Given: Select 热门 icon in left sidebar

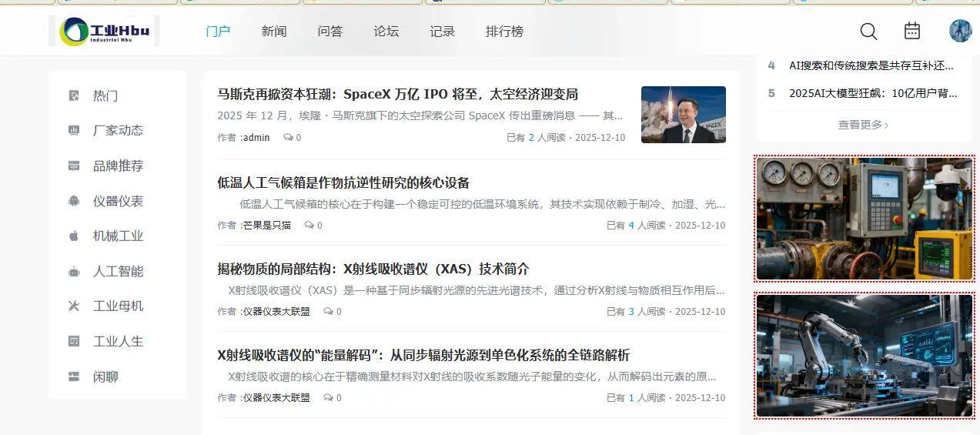Looking at the screenshot, I should 74,95.
